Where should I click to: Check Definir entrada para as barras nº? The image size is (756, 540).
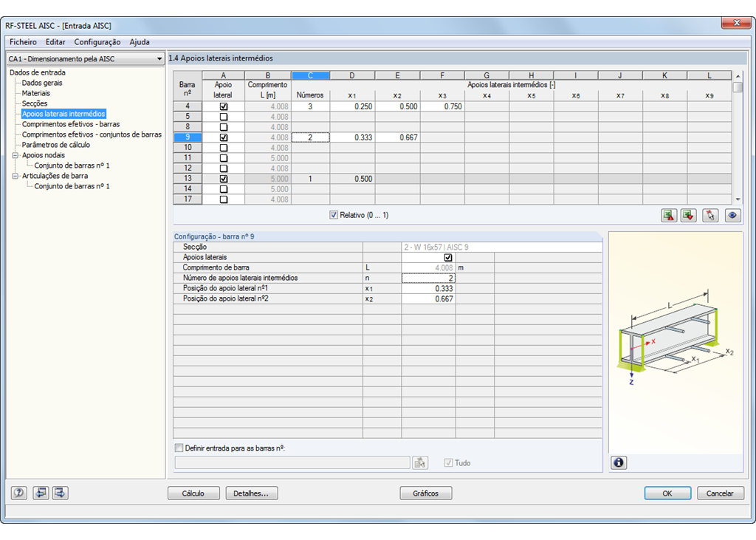pyautogui.click(x=179, y=448)
